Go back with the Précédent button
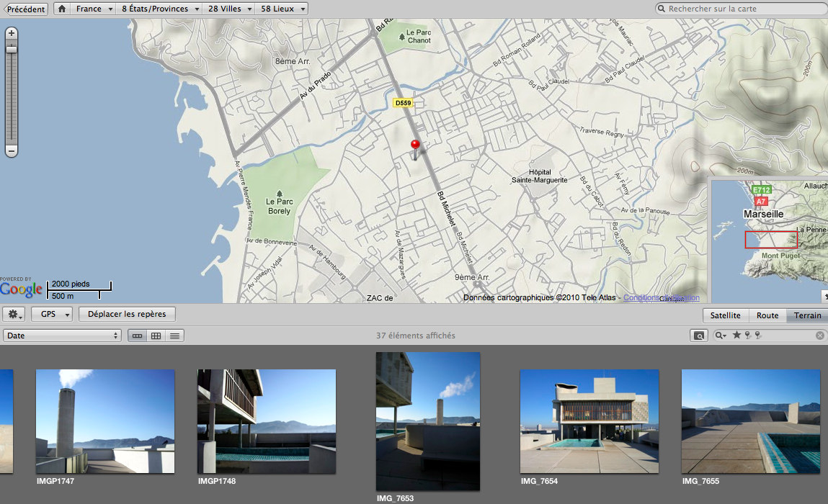Screen dimensions: 828x504 26,9
